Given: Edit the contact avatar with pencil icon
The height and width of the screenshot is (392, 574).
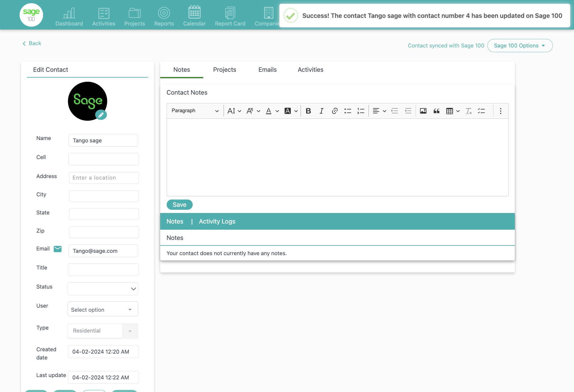Looking at the screenshot, I should (x=101, y=115).
